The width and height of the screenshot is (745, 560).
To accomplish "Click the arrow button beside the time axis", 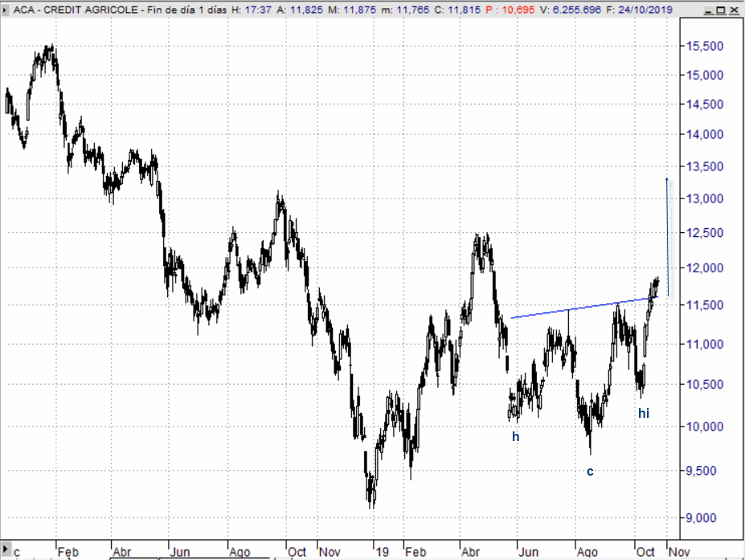I will pyautogui.click(x=6, y=547).
